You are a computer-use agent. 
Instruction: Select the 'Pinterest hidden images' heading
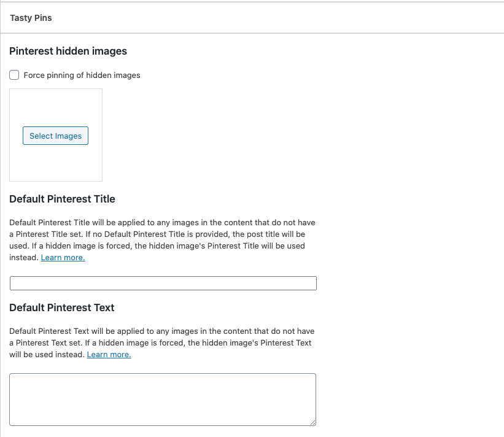point(68,51)
